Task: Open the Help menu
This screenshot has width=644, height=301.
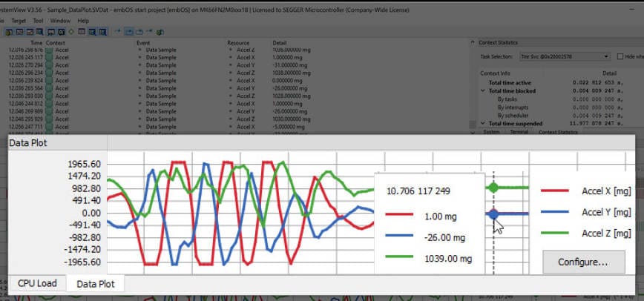Action: pyautogui.click(x=83, y=21)
